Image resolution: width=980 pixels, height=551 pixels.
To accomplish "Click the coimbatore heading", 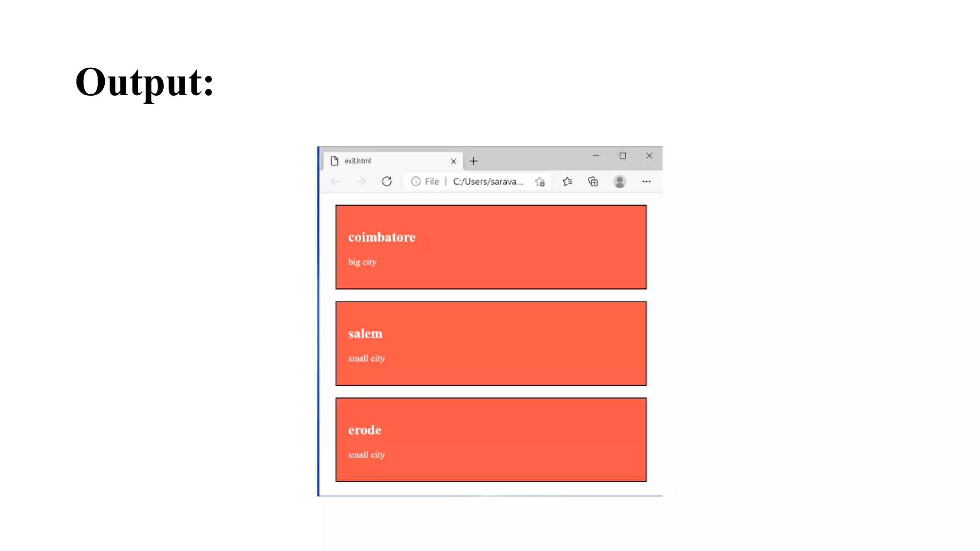I will click(x=382, y=237).
